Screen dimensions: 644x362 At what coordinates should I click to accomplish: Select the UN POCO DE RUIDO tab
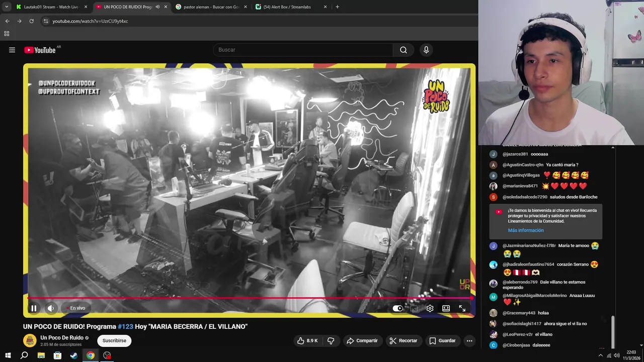(128, 7)
